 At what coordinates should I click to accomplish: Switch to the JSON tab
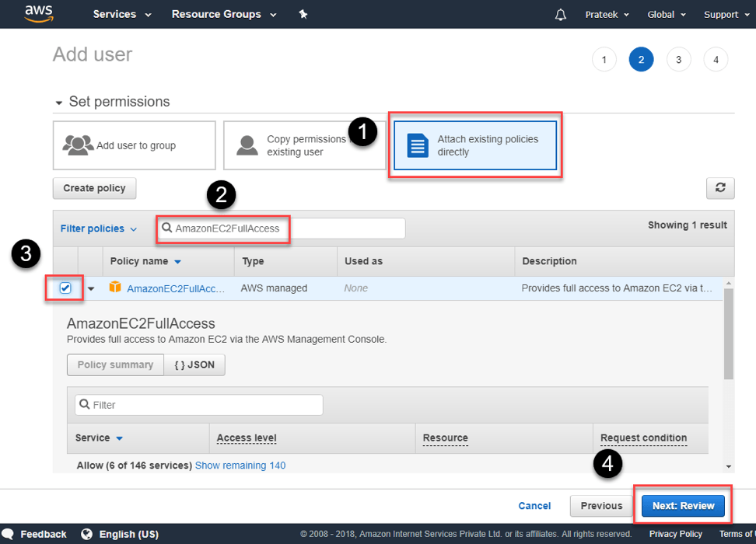click(194, 364)
